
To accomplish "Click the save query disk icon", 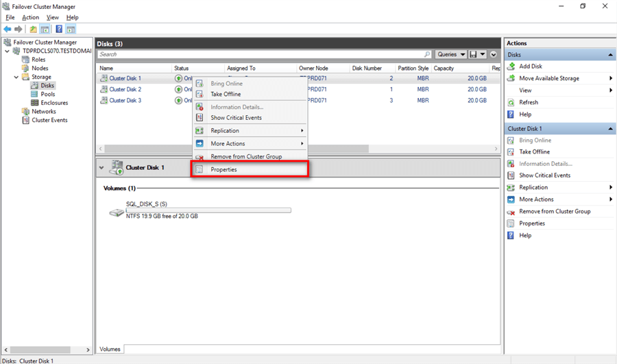I will click(474, 54).
